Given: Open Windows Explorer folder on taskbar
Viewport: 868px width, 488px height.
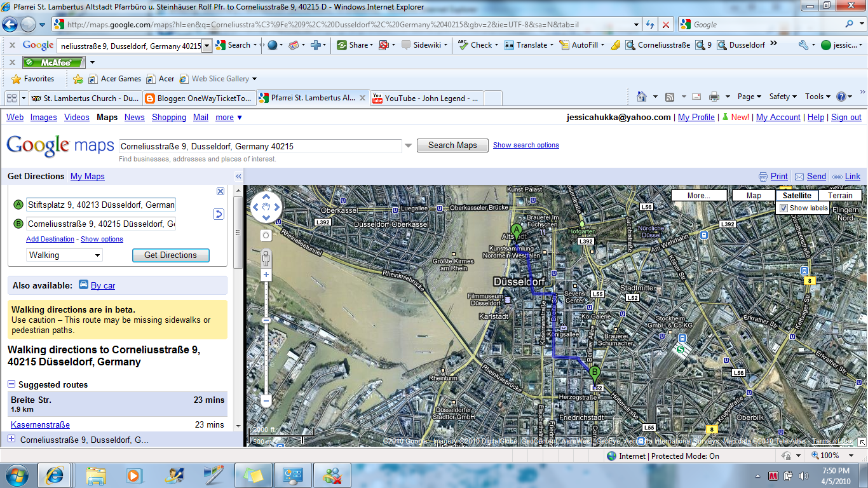Looking at the screenshot, I should tap(96, 475).
